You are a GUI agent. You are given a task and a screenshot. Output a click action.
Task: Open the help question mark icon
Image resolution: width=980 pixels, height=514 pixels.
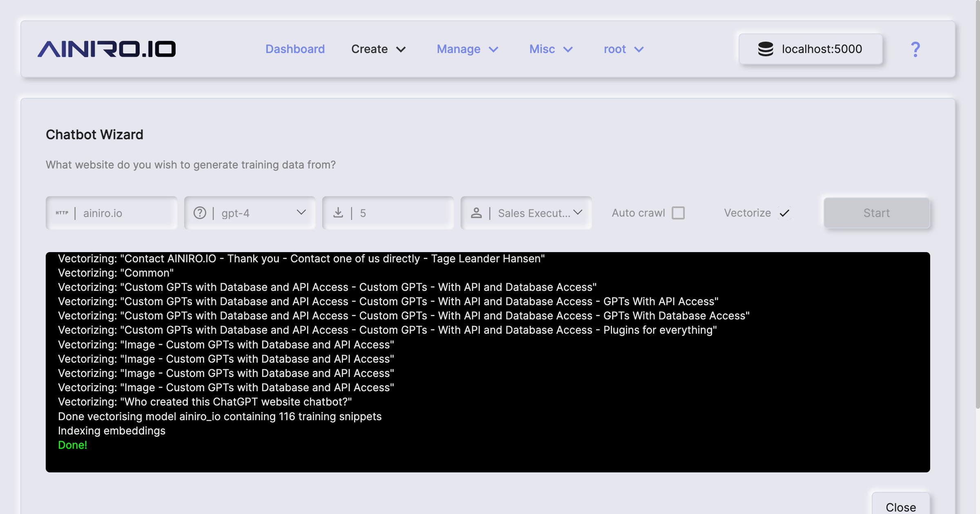pos(915,49)
